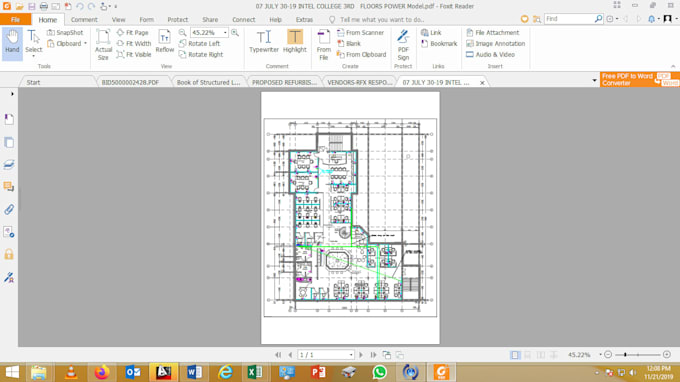Viewport: 680px width, 382px height.
Task: Click the Find search field
Action: point(569,19)
